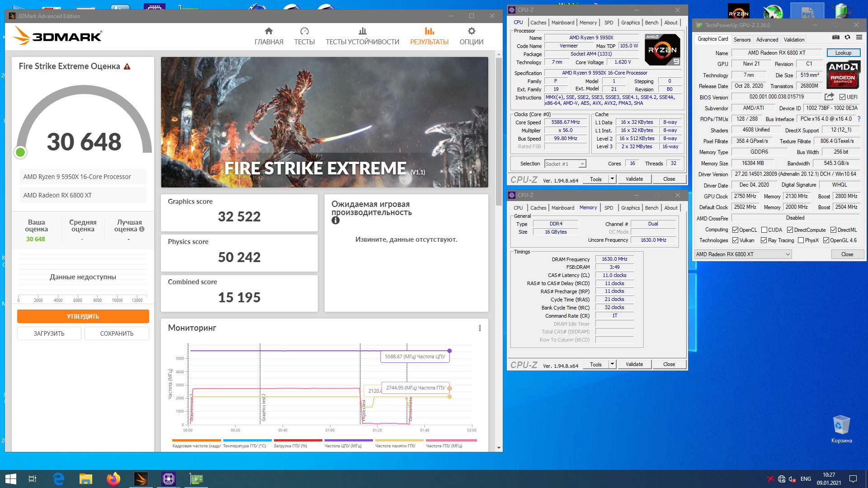Click the info icon under expected game performance
Viewport: 868px width, 488px height.
[x=335, y=221]
